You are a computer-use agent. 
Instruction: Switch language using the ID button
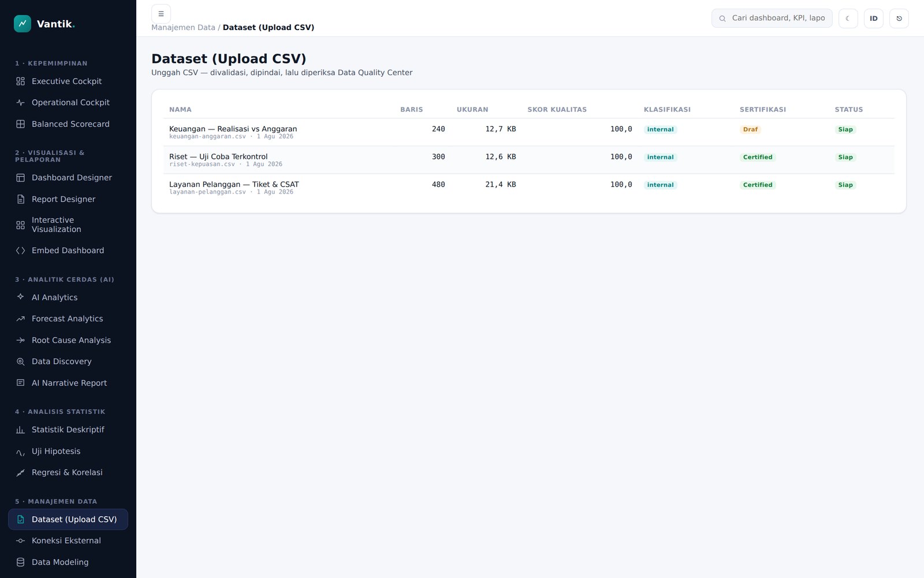(874, 18)
